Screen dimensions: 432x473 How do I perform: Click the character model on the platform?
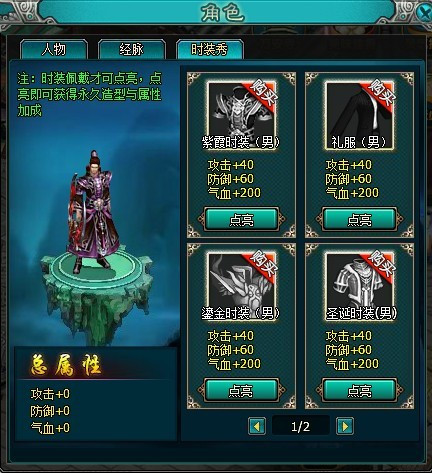pyautogui.click(x=94, y=212)
